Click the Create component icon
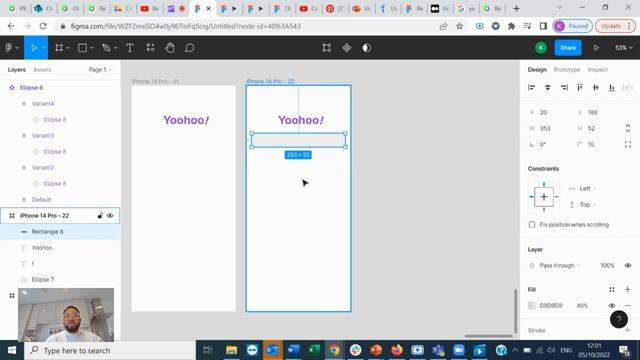 347,48
